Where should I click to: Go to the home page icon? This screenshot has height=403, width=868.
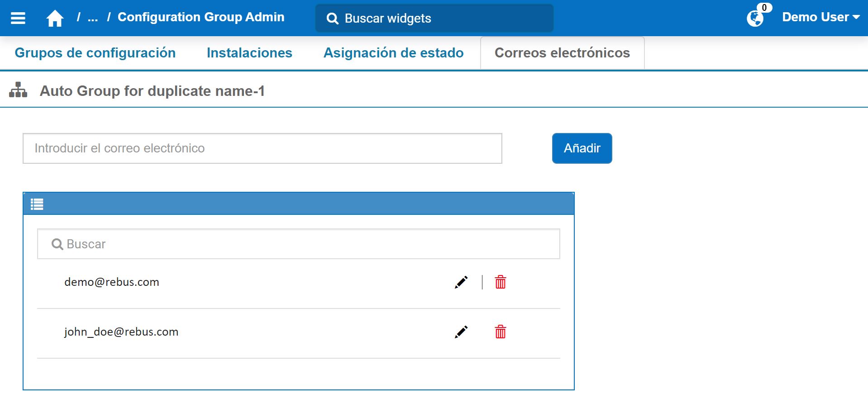(x=55, y=19)
